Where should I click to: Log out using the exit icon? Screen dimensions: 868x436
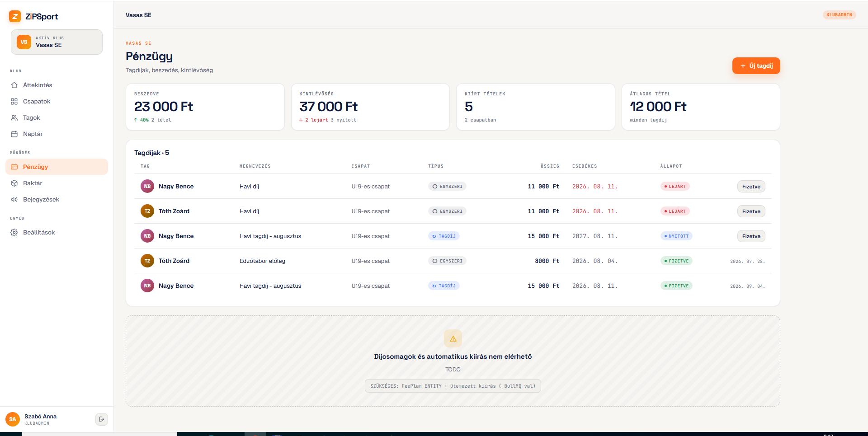coord(102,419)
